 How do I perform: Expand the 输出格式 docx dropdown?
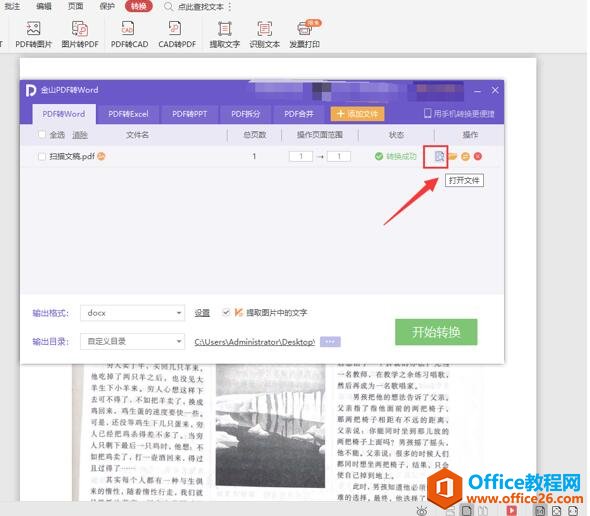(x=132, y=313)
